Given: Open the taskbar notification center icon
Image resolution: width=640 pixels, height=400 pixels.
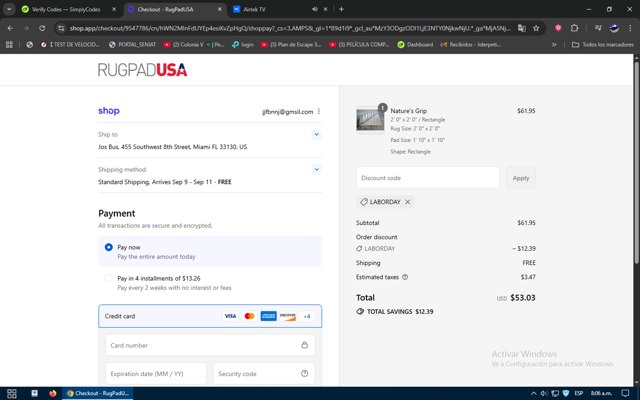Looking at the screenshot, I should [x=625, y=393].
